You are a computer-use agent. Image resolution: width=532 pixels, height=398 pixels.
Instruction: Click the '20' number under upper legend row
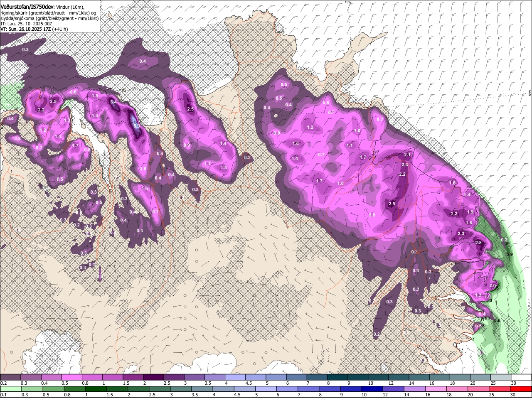click(473, 383)
